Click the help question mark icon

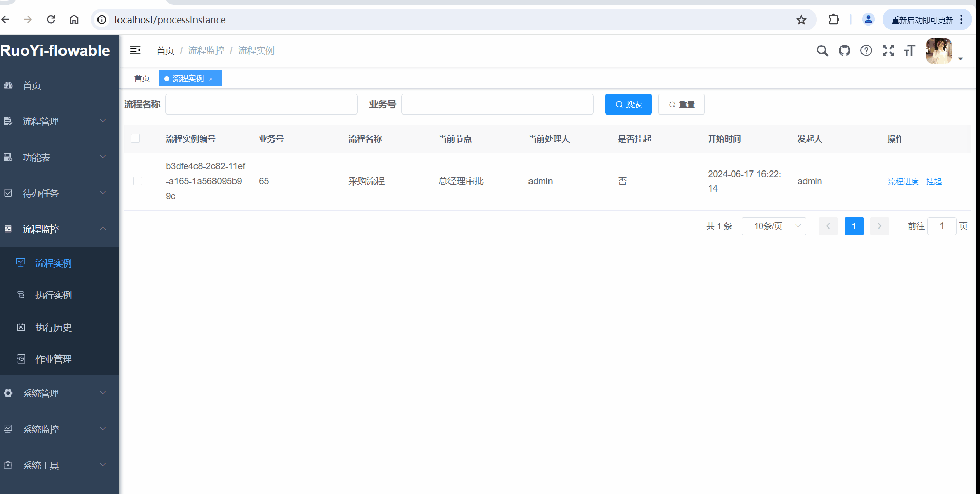pos(867,51)
